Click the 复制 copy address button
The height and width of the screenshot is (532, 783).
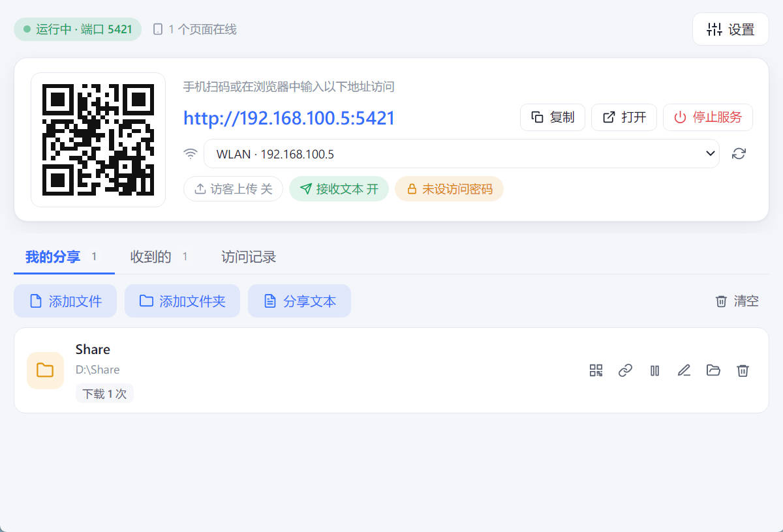coord(553,117)
